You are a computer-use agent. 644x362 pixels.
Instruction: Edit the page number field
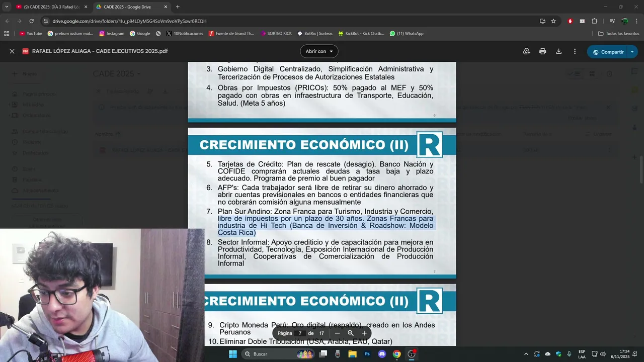[x=300, y=333]
